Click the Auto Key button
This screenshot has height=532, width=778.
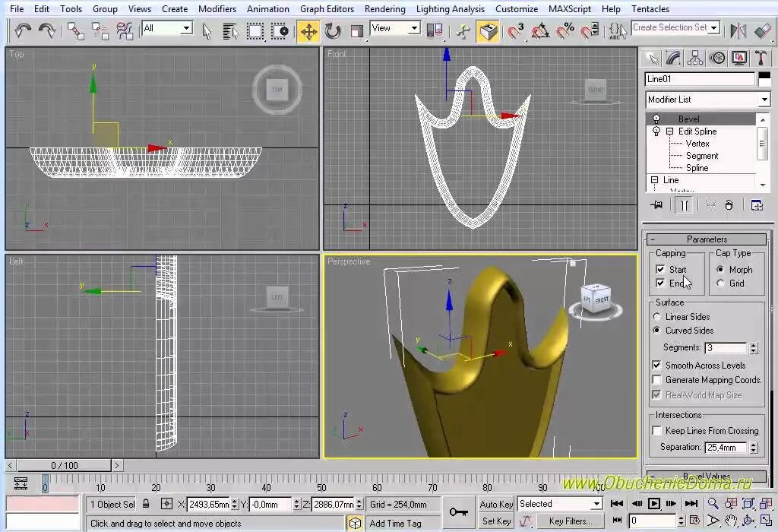[496, 504]
